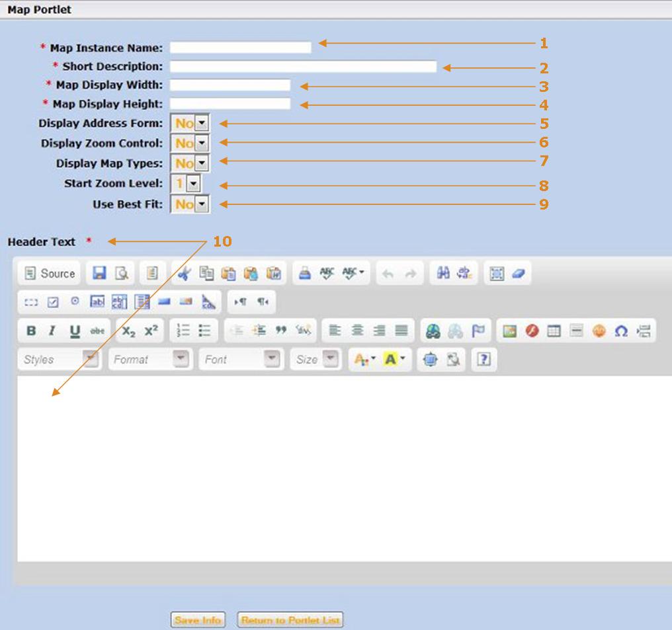Insert numbered list
This screenshot has width=672, height=630.
[183, 331]
